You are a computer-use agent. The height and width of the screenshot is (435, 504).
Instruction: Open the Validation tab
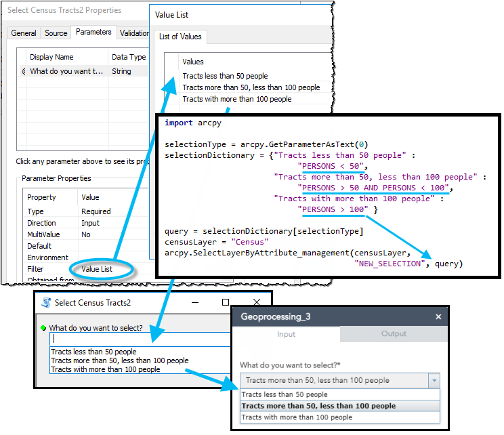tap(134, 33)
